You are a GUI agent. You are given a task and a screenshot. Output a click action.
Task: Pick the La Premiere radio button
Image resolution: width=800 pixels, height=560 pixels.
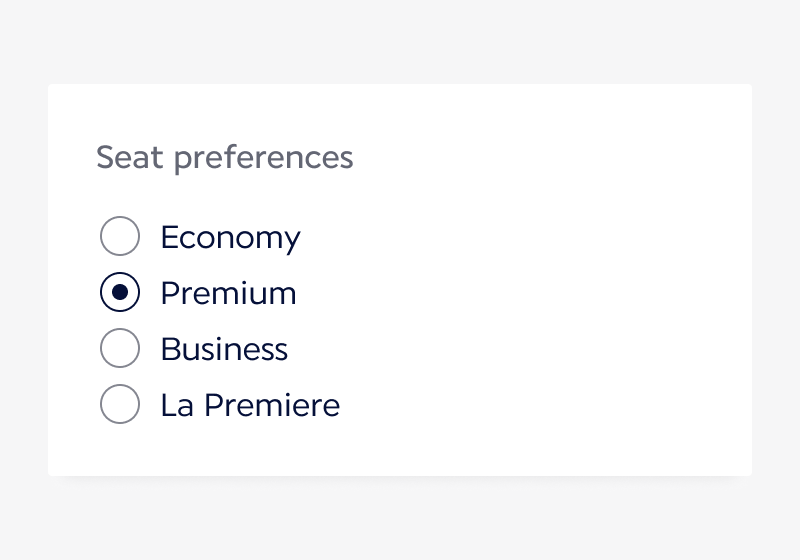tap(120, 405)
